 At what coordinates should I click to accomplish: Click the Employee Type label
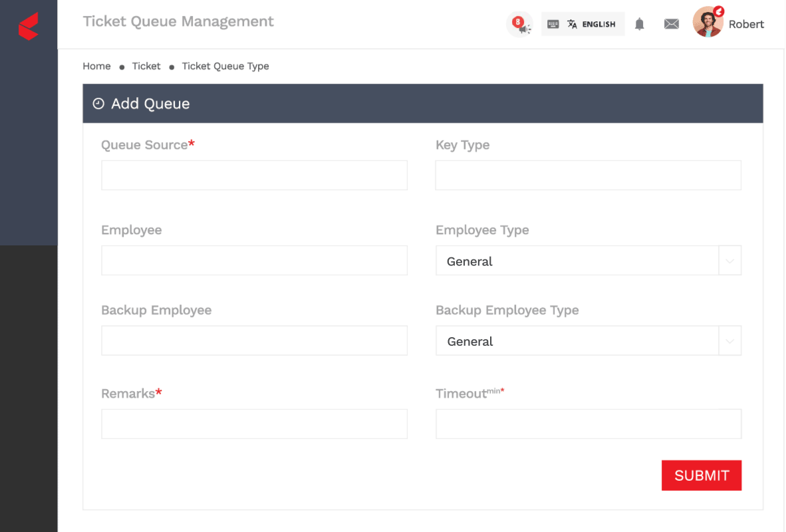click(481, 230)
